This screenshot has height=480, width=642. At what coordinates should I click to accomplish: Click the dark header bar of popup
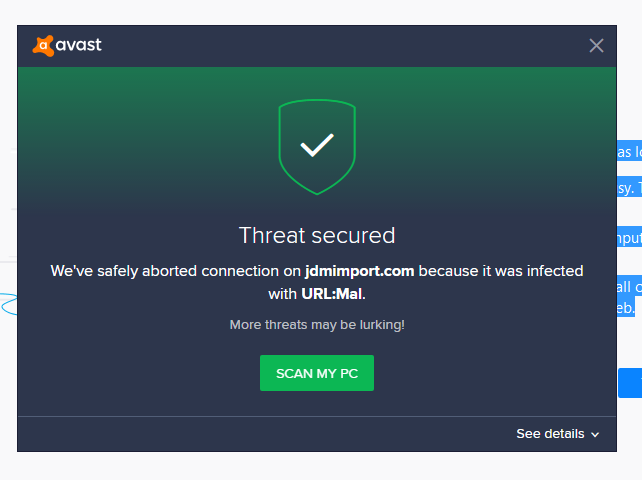(317, 46)
